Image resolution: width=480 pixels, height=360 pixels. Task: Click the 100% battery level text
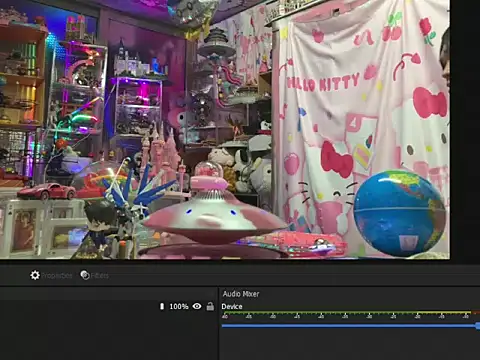tap(179, 306)
